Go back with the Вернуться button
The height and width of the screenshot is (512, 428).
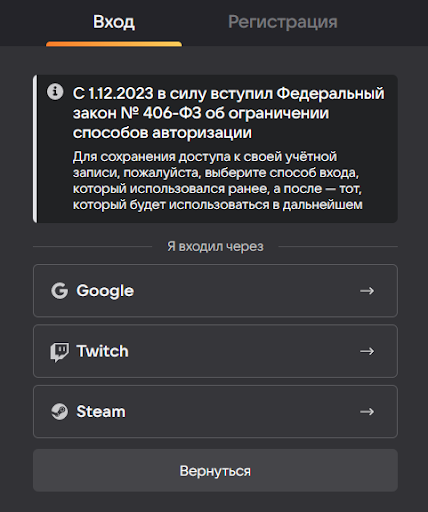[x=215, y=470]
